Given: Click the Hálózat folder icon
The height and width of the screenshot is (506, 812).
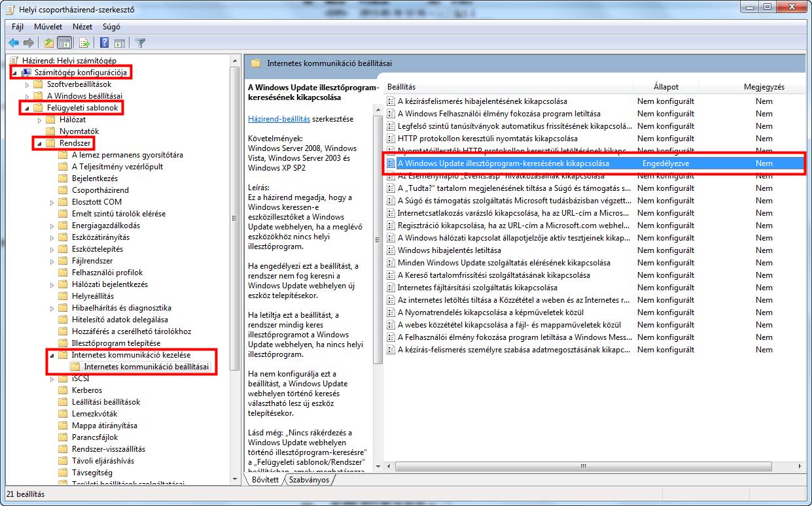Looking at the screenshot, I should [51, 120].
